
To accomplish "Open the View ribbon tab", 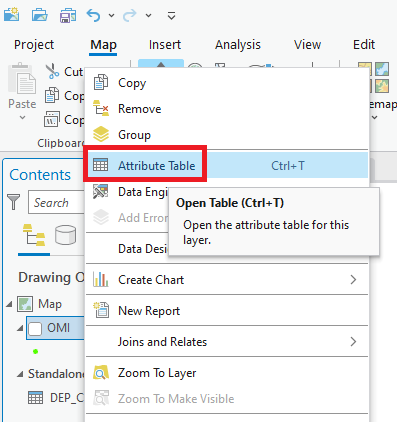I will (307, 45).
